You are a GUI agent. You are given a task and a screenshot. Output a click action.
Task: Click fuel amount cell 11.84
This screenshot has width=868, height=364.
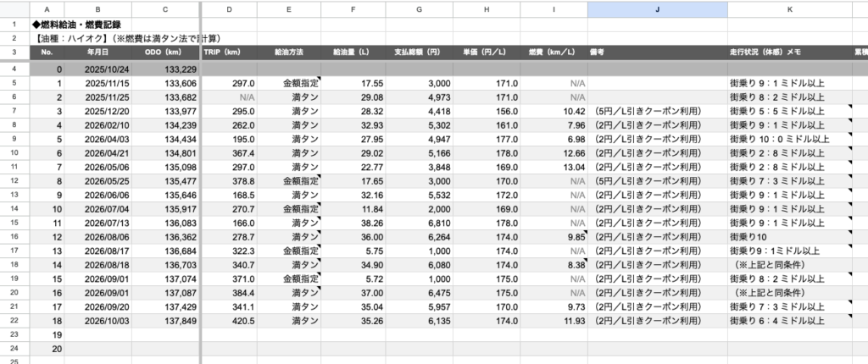point(353,209)
